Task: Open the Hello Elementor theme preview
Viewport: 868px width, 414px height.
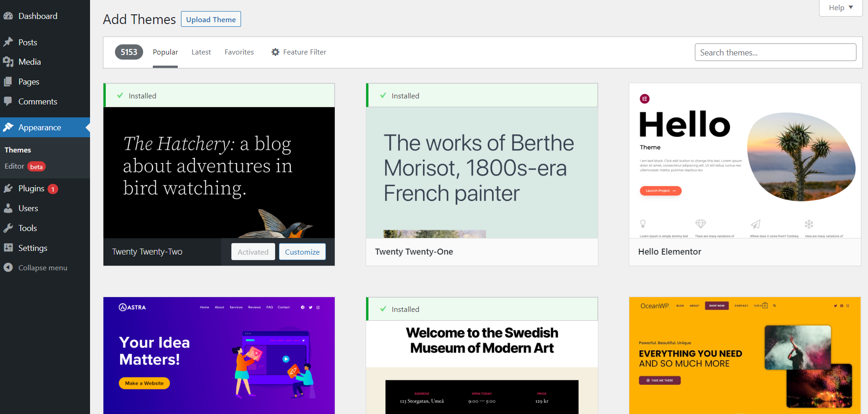Action: pyautogui.click(x=745, y=161)
